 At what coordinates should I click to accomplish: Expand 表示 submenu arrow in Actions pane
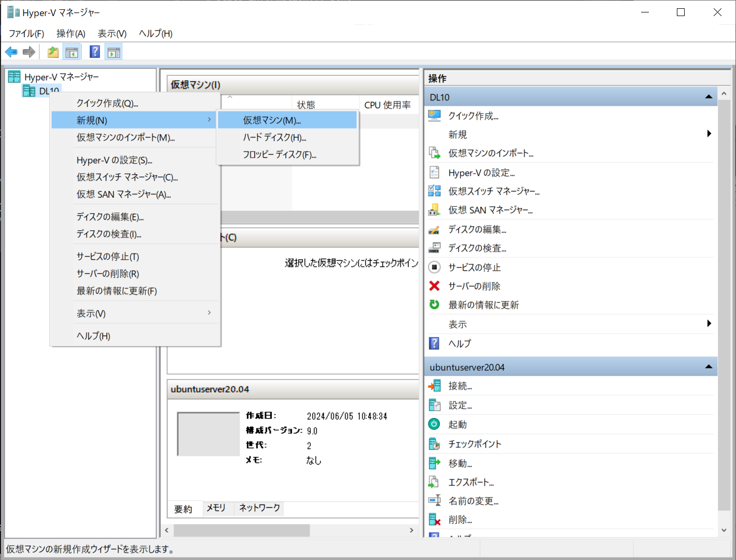coord(709,324)
